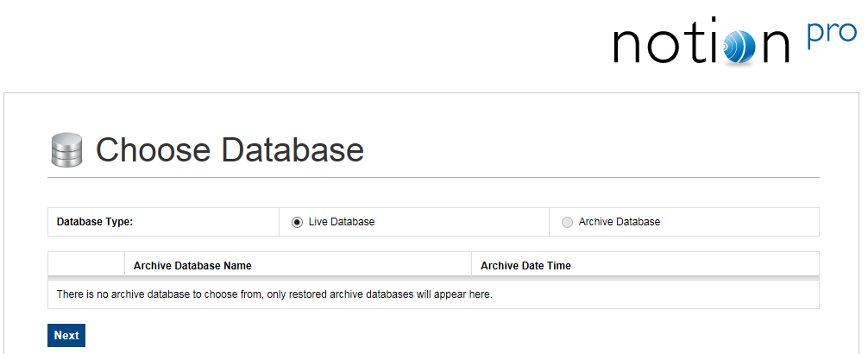868x354 pixels.
Task: Click the Archive Database Name column header
Action: tap(192, 266)
